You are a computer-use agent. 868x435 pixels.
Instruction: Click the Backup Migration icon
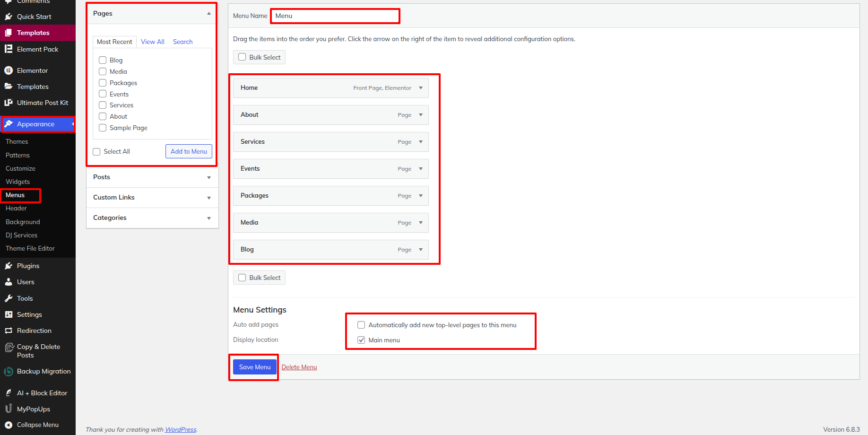(9, 372)
